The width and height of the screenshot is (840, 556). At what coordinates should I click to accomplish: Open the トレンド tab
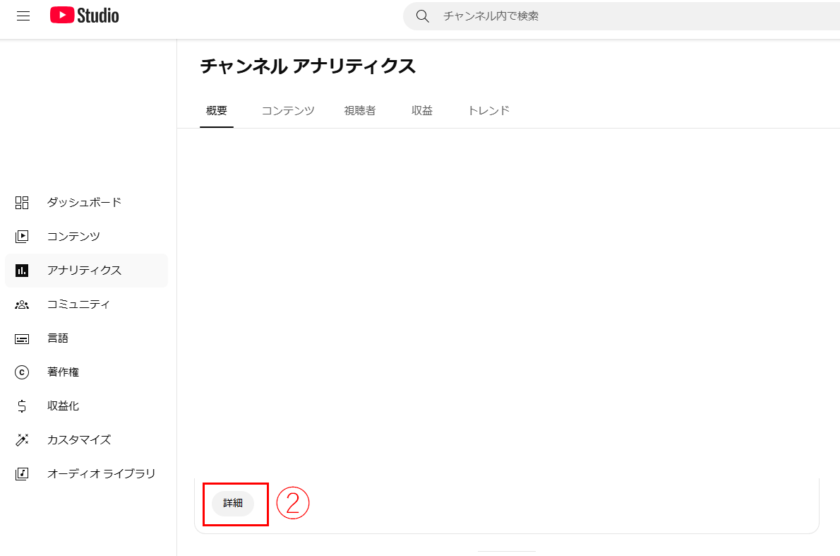[x=489, y=111]
